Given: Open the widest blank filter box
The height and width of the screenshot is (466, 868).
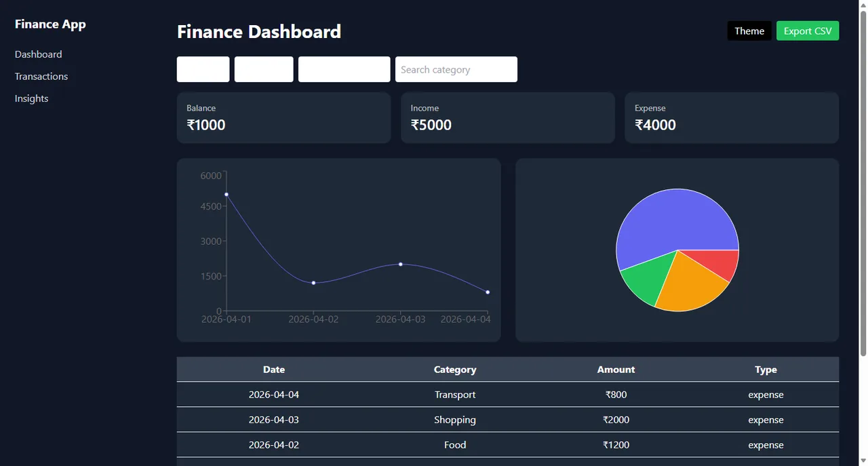Looking at the screenshot, I should (x=344, y=69).
